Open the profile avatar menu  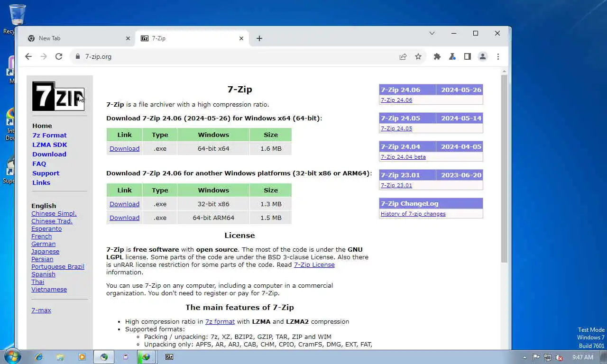tap(483, 56)
